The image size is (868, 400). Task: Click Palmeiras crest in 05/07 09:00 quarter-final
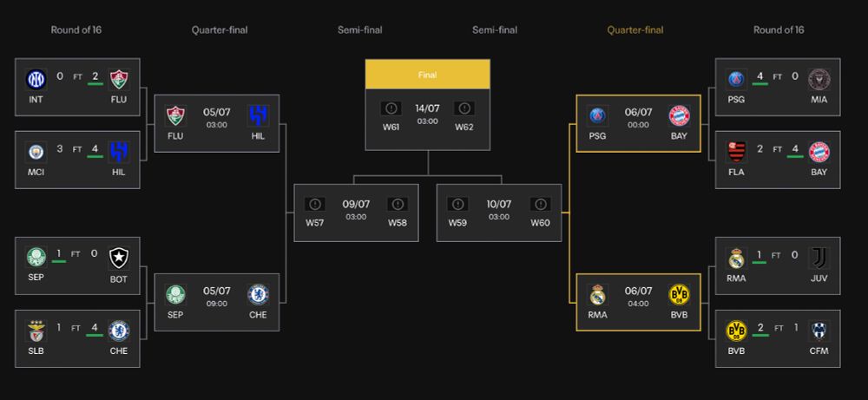click(x=176, y=295)
